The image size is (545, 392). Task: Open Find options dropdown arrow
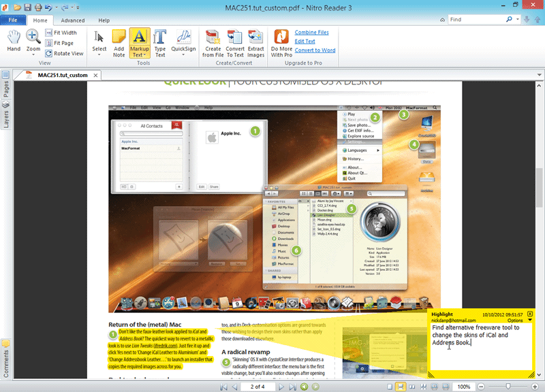518,20
